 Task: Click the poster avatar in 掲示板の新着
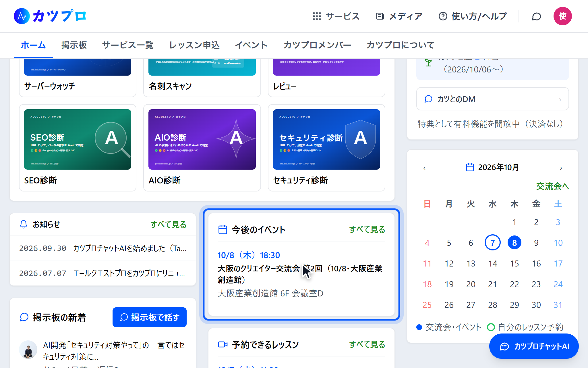[28, 350]
